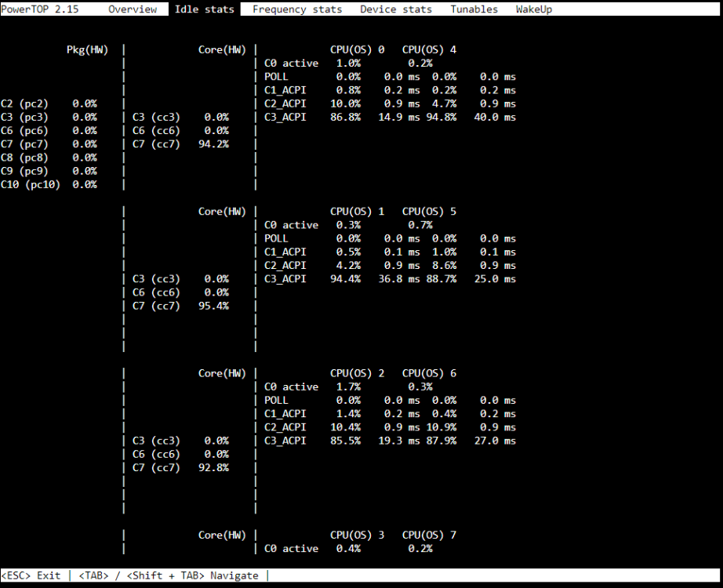The image size is (723, 588).
Task: Click the Pkg(HW) column header
Action: point(87,50)
